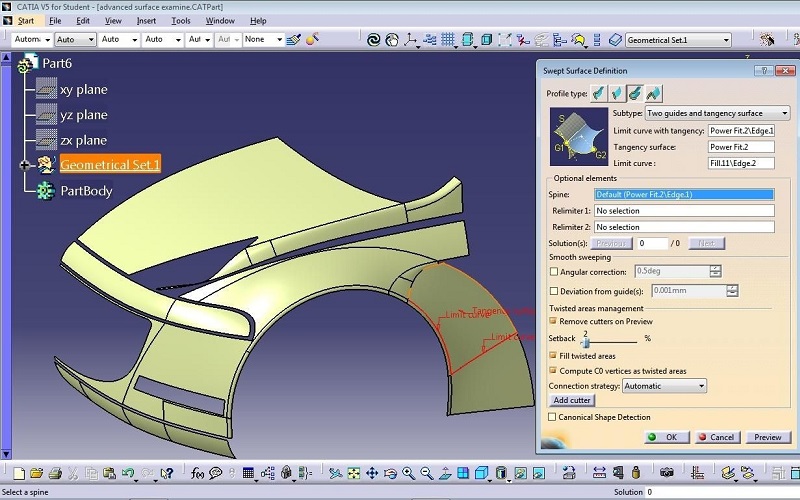Click the Undo arrow icon

coord(128,473)
